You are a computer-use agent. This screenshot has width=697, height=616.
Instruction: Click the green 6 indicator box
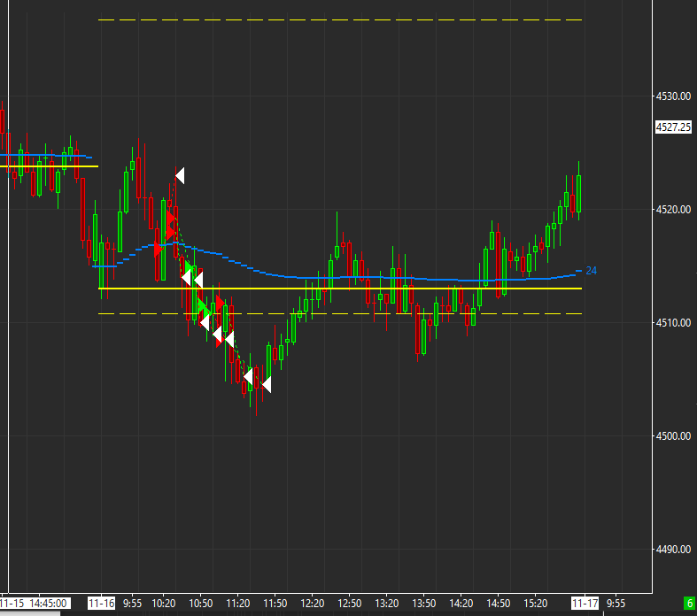pos(690,604)
